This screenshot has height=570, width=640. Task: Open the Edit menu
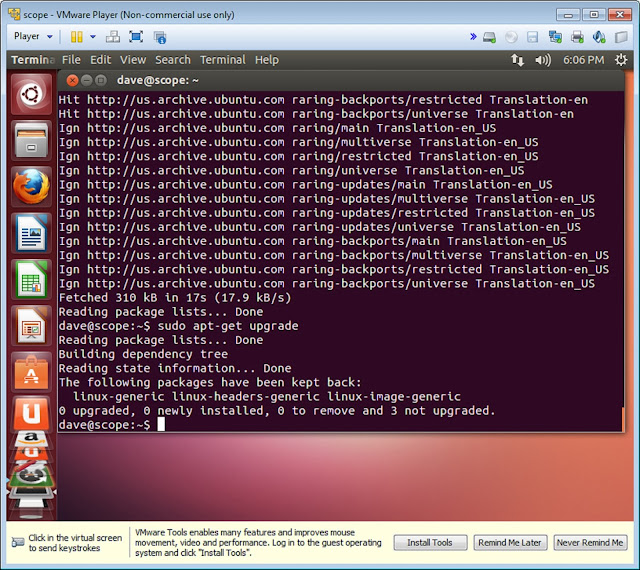(x=100, y=60)
